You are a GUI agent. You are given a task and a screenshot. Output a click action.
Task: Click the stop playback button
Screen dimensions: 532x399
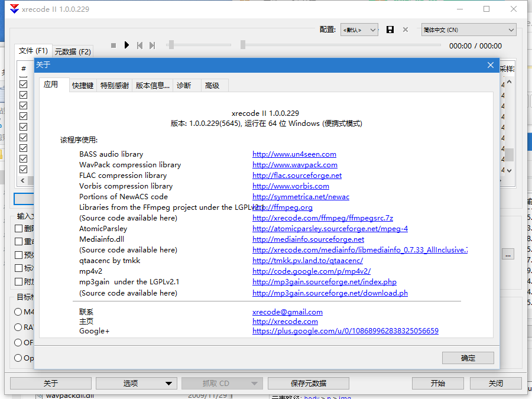[x=113, y=46]
